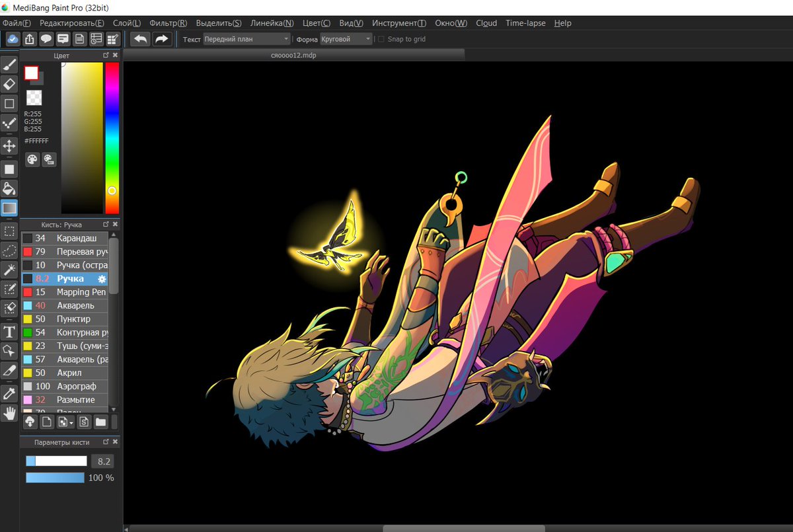Open the Файл menu
793x532 pixels.
click(17, 23)
